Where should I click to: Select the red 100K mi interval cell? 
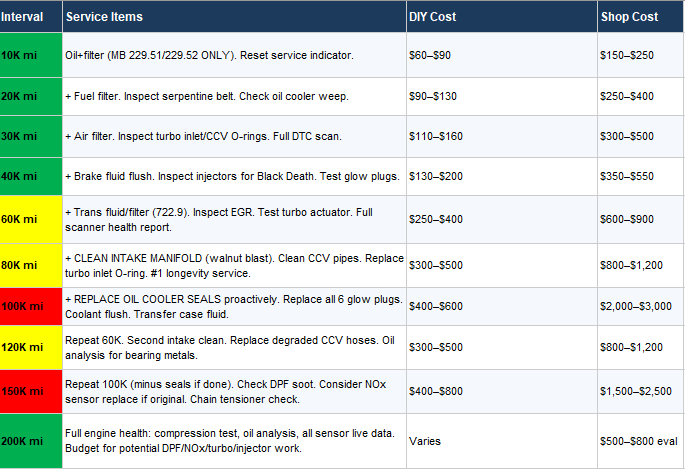(x=30, y=306)
